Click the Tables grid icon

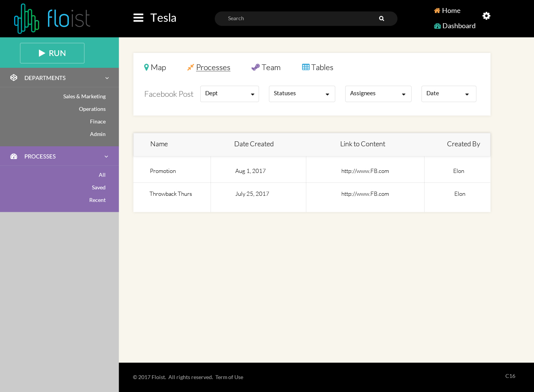306,67
